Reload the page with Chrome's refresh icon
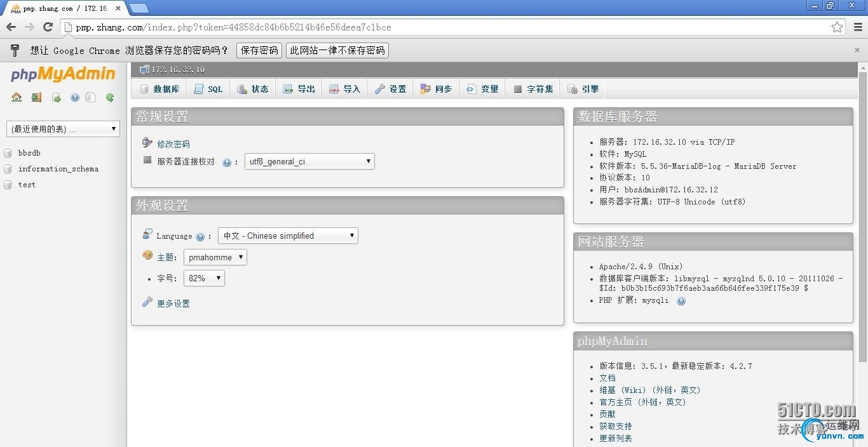The height and width of the screenshot is (447, 868). 48,27
